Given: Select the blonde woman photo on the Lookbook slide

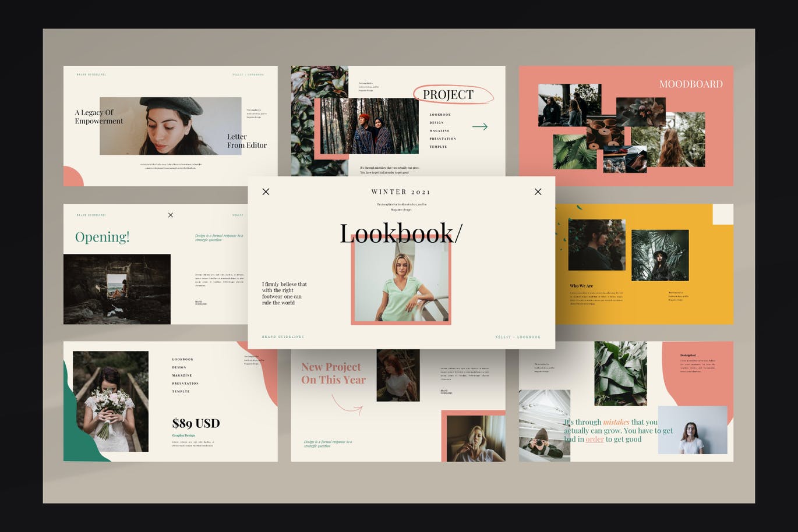Looking at the screenshot, I should pos(401,280).
